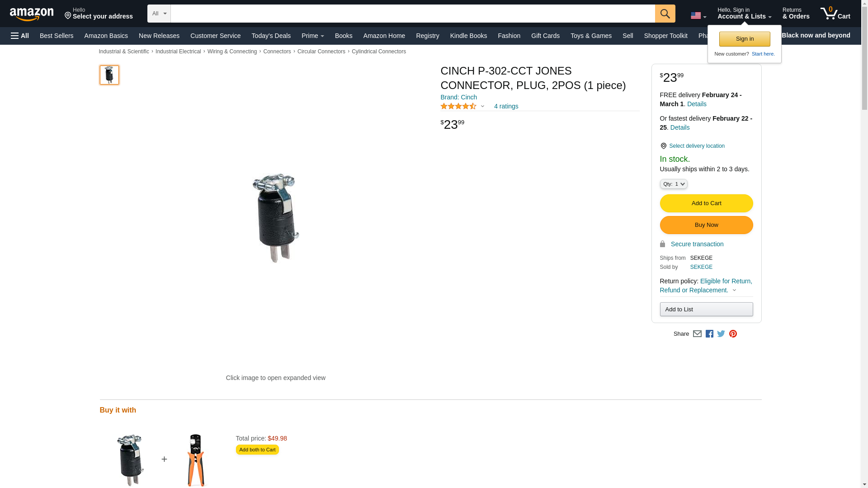868x488 pixels.
Task: Expand the star rating popover arrow
Action: [x=482, y=107]
